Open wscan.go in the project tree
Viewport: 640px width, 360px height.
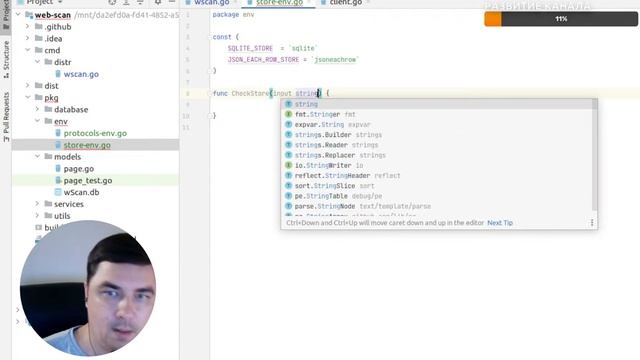(81, 74)
